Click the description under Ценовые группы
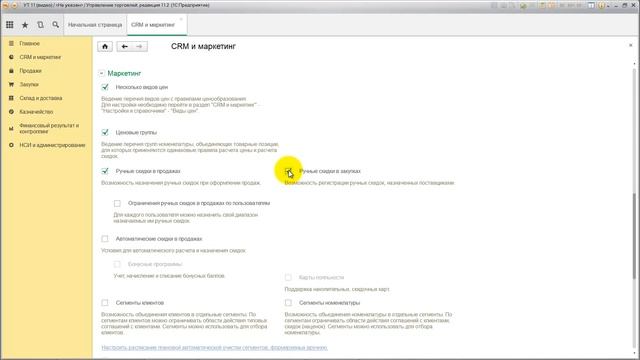This screenshot has height=360, width=640. click(x=190, y=150)
